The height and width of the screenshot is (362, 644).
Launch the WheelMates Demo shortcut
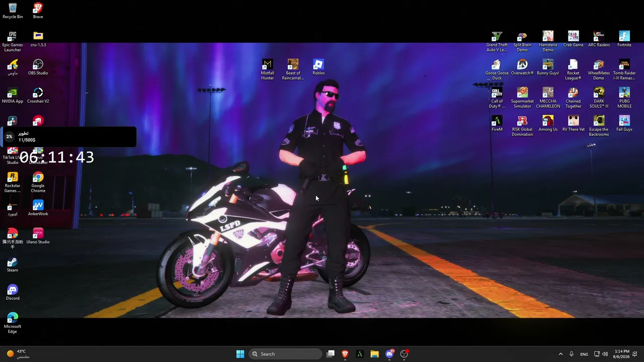tap(599, 69)
